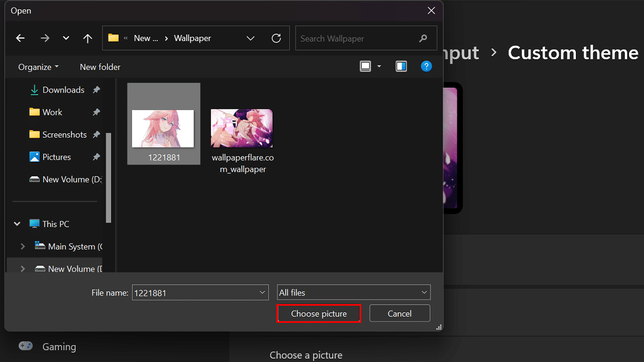Expand the Main System drive node

(23, 247)
